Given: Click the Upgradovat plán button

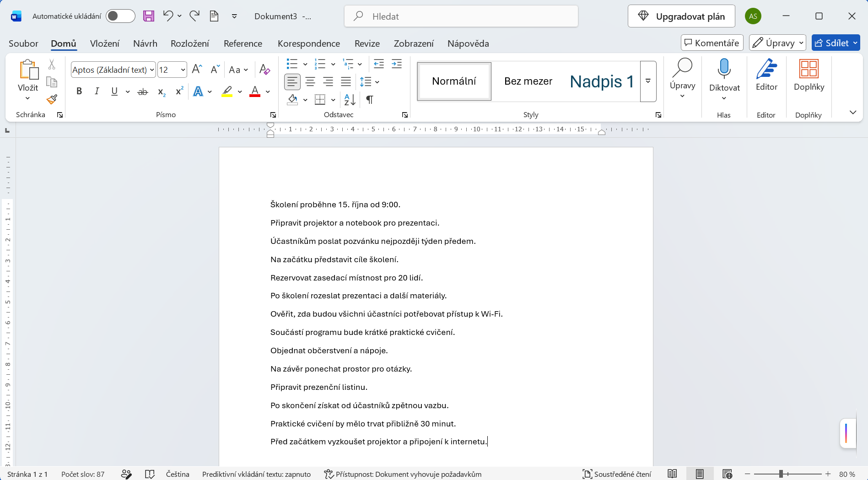Looking at the screenshot, I should point(681,16).
